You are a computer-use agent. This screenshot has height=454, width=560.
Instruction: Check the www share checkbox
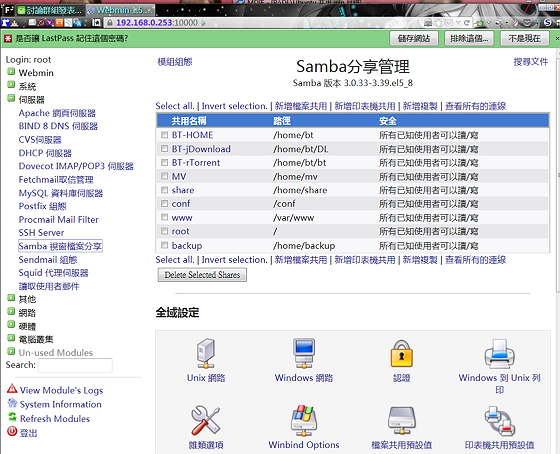[x=164, y=217]
